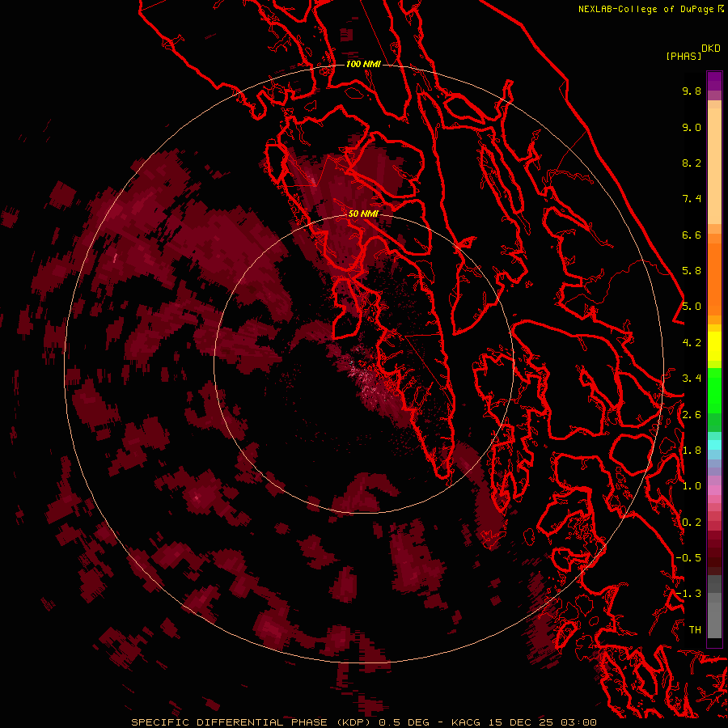Pick the bright green band on the color bar
Viewport: 728px width, 728px height.
(714, 390)
